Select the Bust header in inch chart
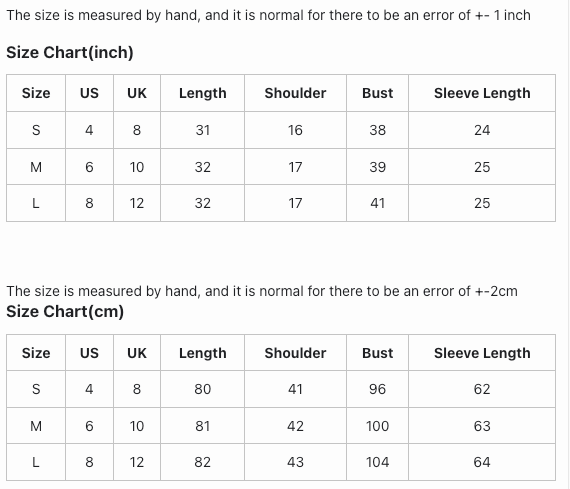The image size is (570, 489). pos(377,93)
